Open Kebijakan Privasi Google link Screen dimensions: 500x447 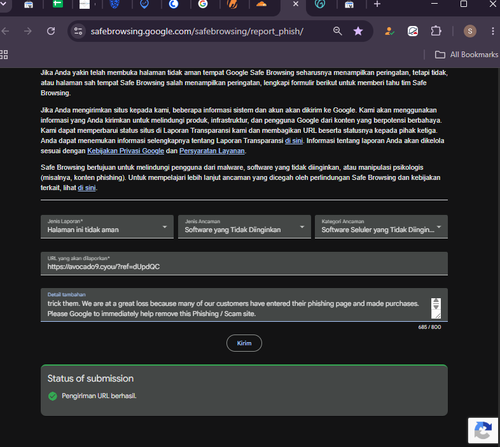pyautogui.click(x=126, y=151)
